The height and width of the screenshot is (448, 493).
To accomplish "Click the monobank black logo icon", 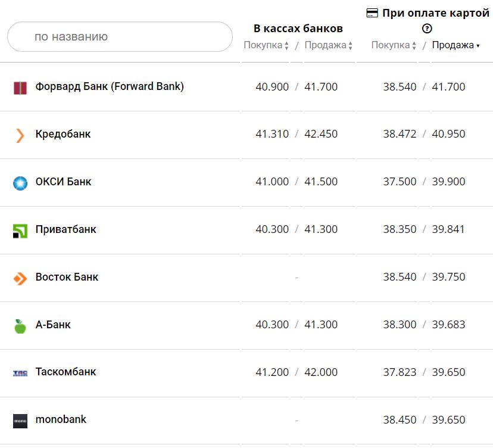I will pos(20,421).
